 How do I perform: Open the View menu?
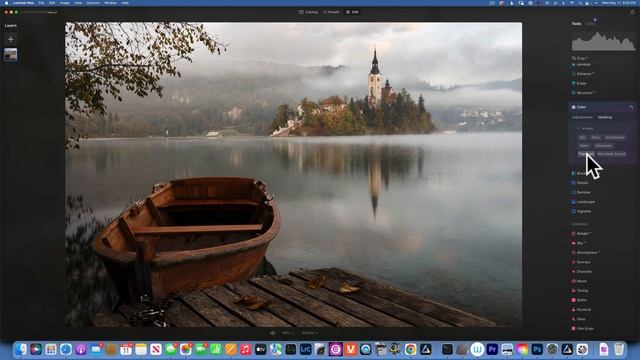(x=78, y=3)
